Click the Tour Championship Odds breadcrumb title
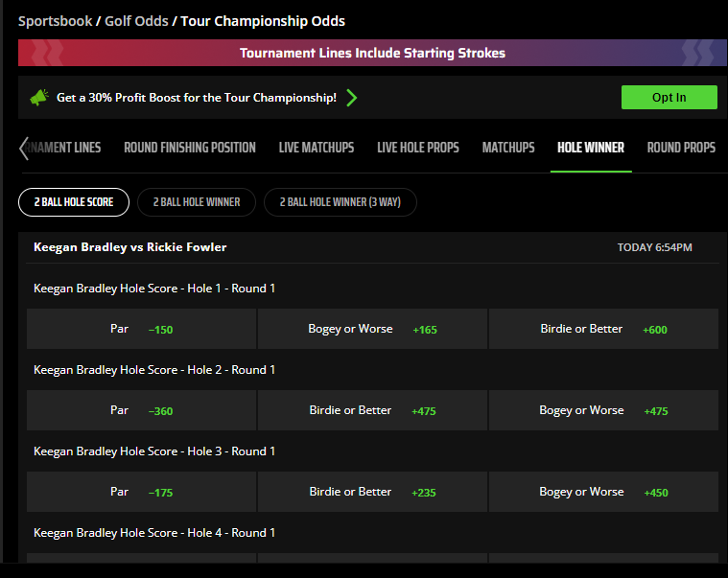The height and width of the screenshot is (578, 728). point(263,21)
